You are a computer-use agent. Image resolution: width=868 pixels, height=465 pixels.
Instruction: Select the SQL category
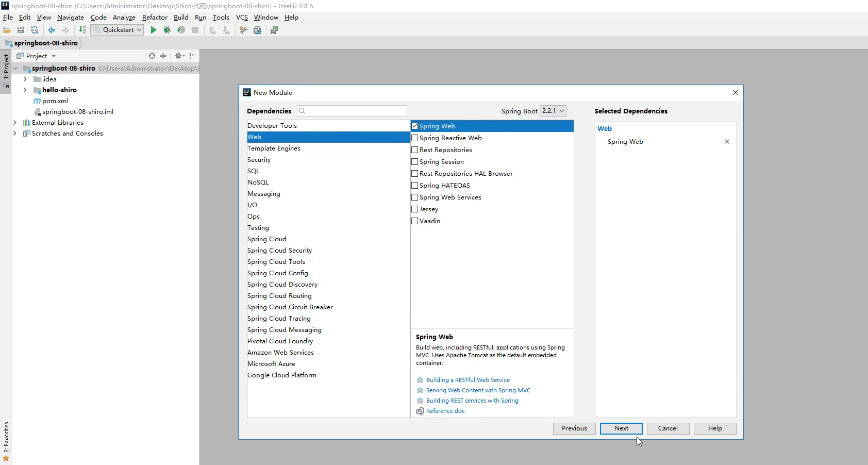(x=328, y=171)
